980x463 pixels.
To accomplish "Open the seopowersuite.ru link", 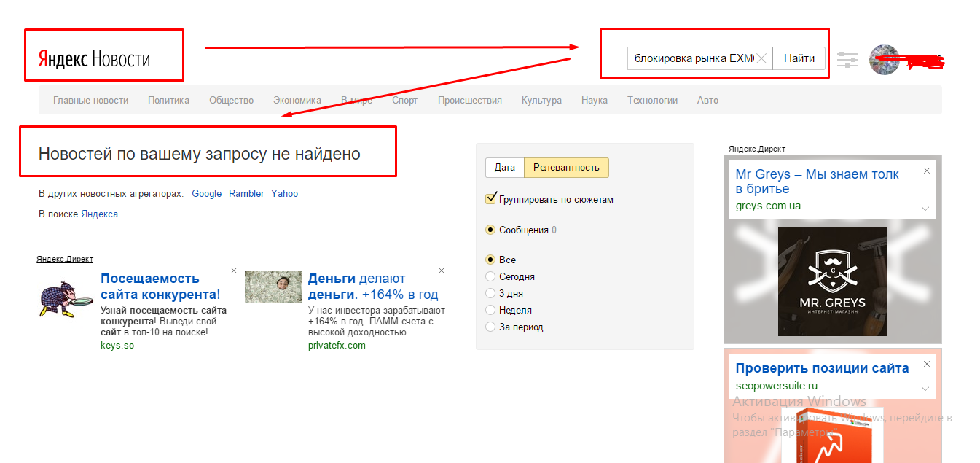I will (x=777, y=386).
